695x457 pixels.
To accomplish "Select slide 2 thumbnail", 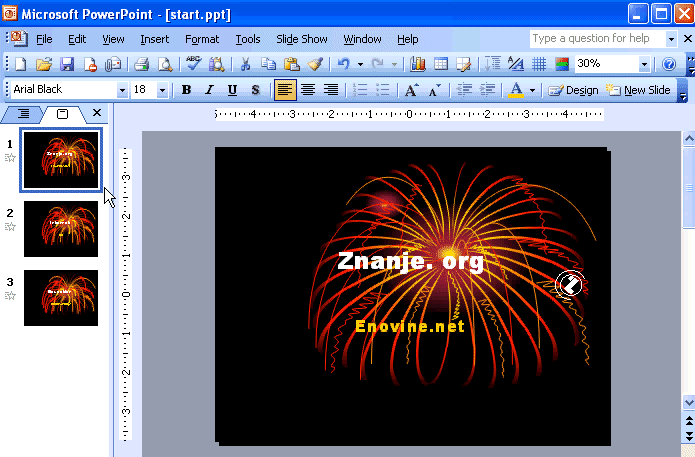I will pos(61,229).
